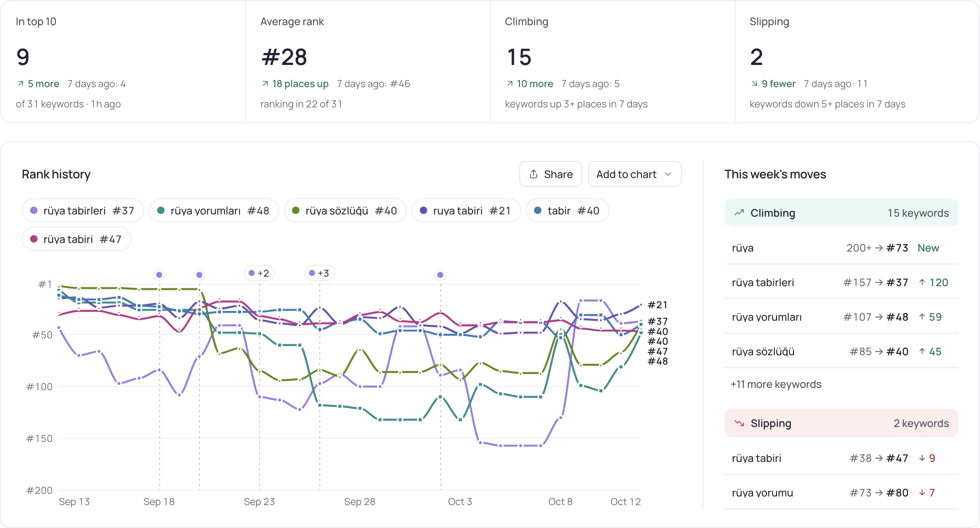This screenshot has height=528, width=980.
Task: Click the red down arrow beside 7
Action: tap(922, 493)
